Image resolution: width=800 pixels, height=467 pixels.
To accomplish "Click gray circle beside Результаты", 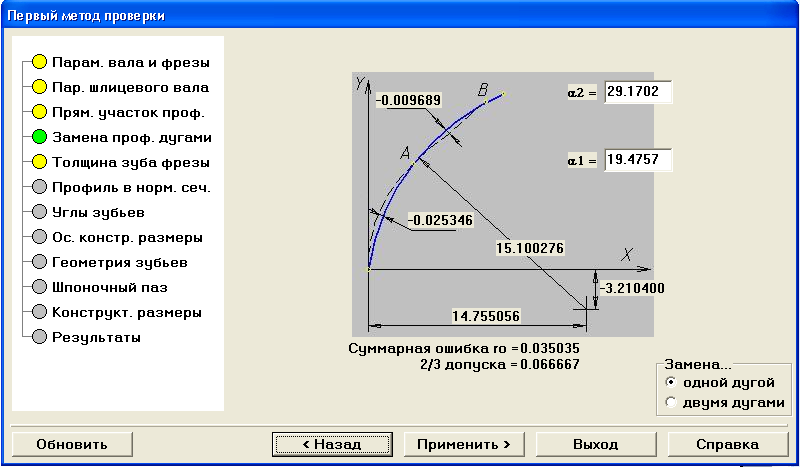I will (39, 337).
